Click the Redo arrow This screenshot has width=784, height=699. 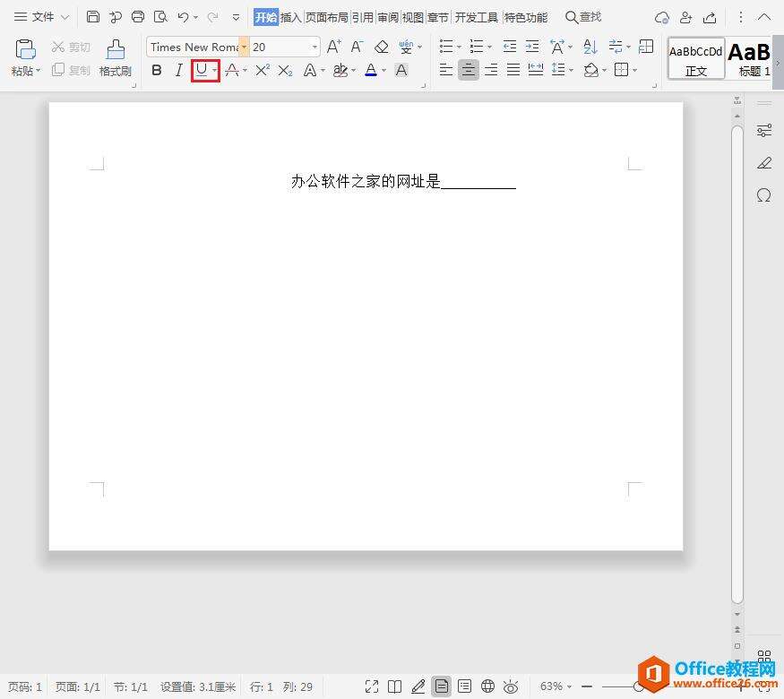[x=213, y=18]
